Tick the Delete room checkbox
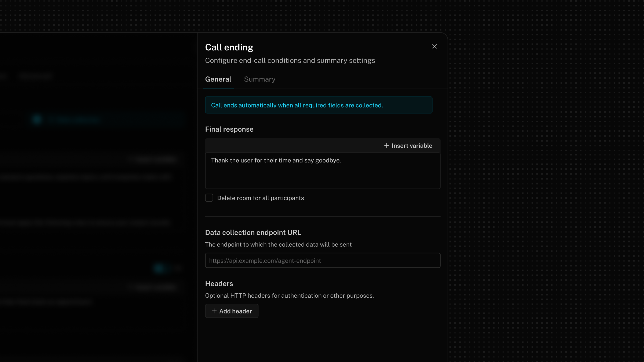This screenshot has width=644, height=362. pyautogui.click(x=209, y=198)
